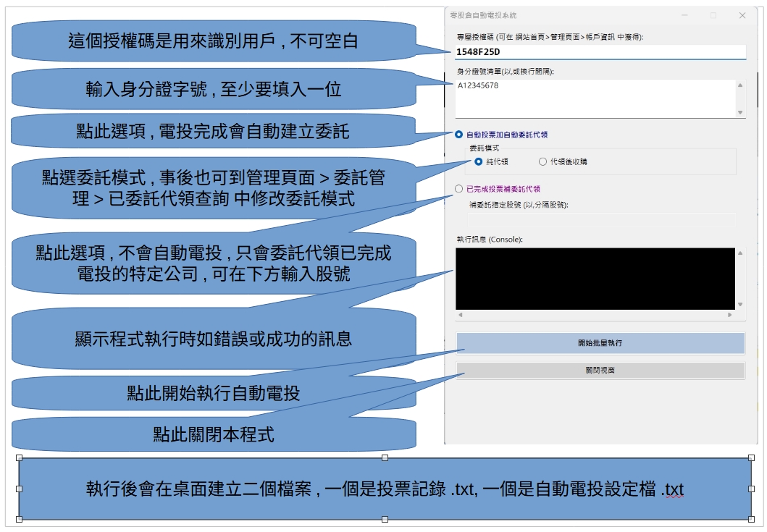Select the 自動投票加自動委託代領 radio option

[x=459, y=135]
